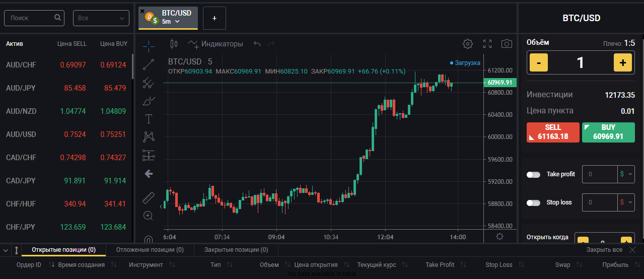This screenshot has height=279, width=644.
Task: Open chart settings gear
Action: [x=468, y=44]
